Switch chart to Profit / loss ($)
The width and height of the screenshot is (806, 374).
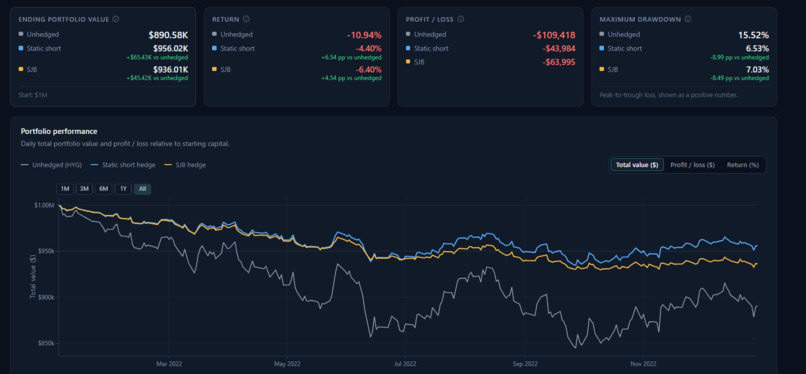click(x=692, y=165)
